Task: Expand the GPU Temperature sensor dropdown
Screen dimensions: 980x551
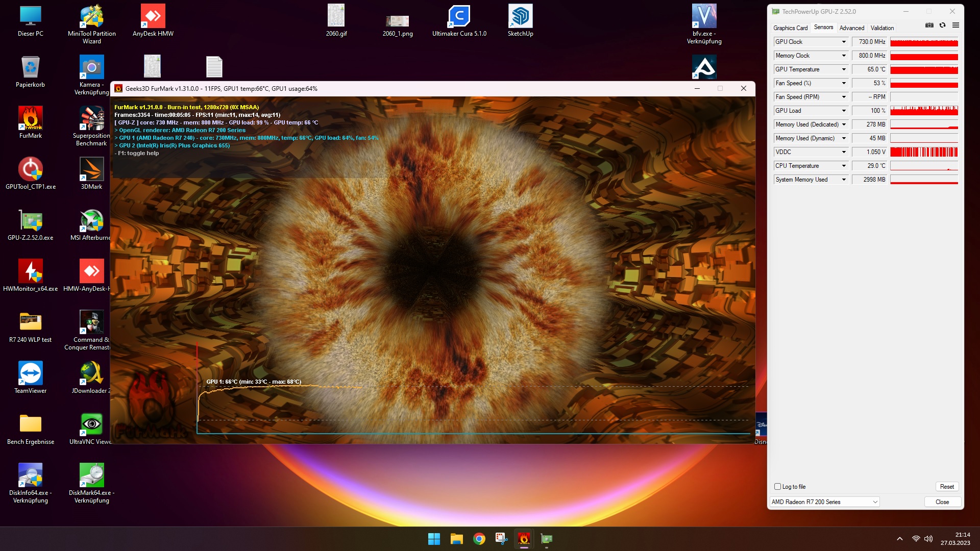Action: pyautogui.click(x=844, y=69)
